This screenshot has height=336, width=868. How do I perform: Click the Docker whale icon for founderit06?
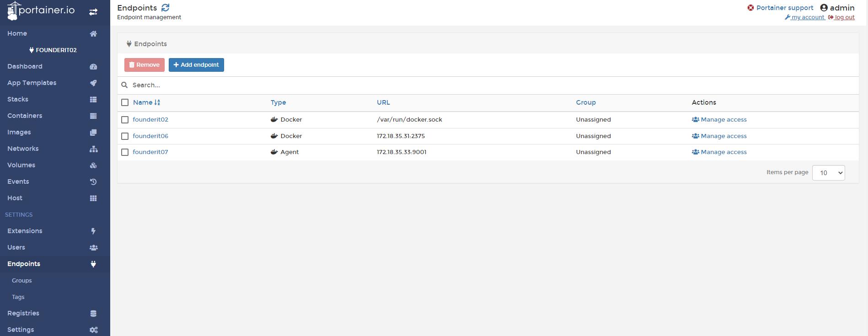coord(274,136)
